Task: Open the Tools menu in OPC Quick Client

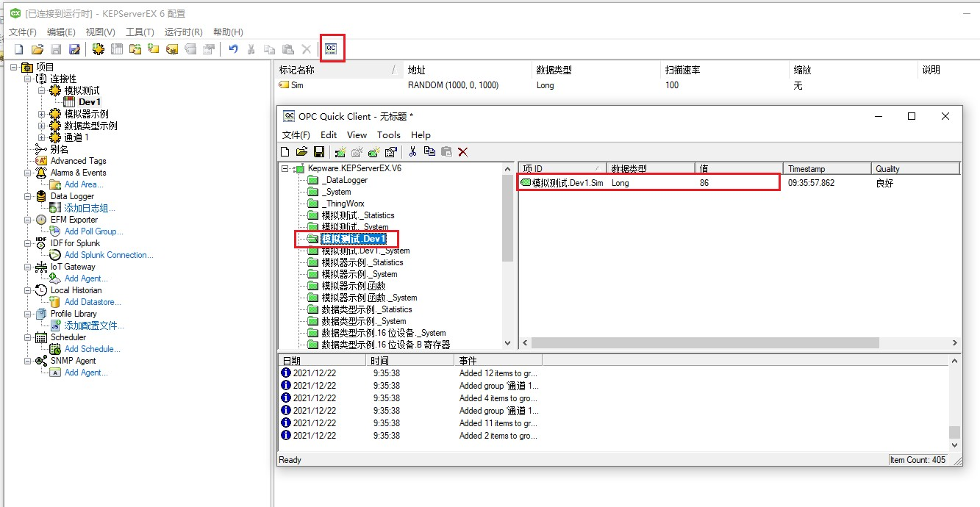Action: click(x=388, y=134)
